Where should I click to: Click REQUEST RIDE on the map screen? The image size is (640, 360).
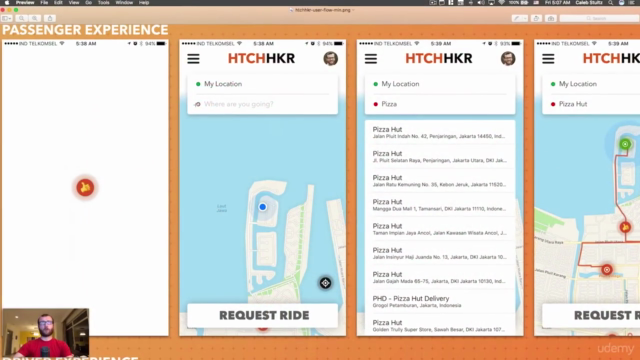click(262, 315)
